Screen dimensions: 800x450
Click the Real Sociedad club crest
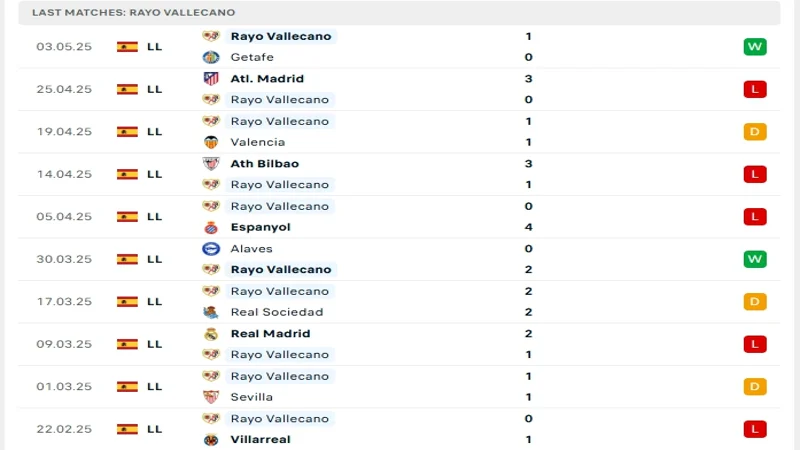[211, 312]
